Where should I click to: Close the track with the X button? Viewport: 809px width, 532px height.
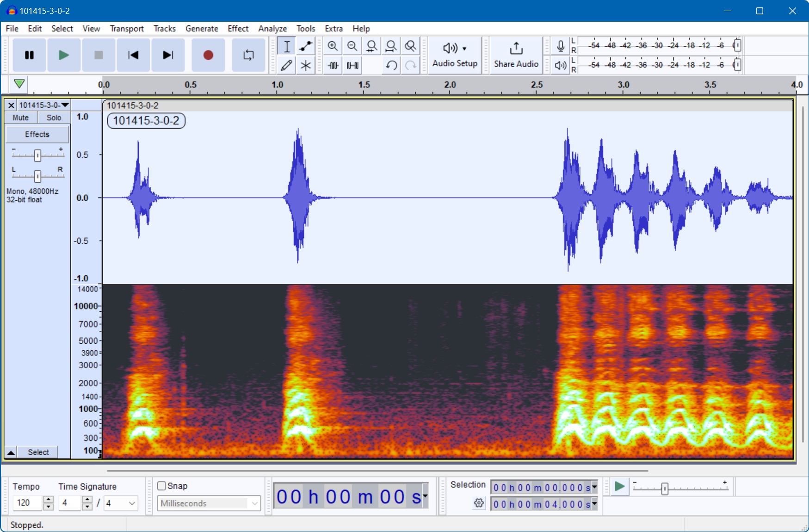tap(11, 105)
